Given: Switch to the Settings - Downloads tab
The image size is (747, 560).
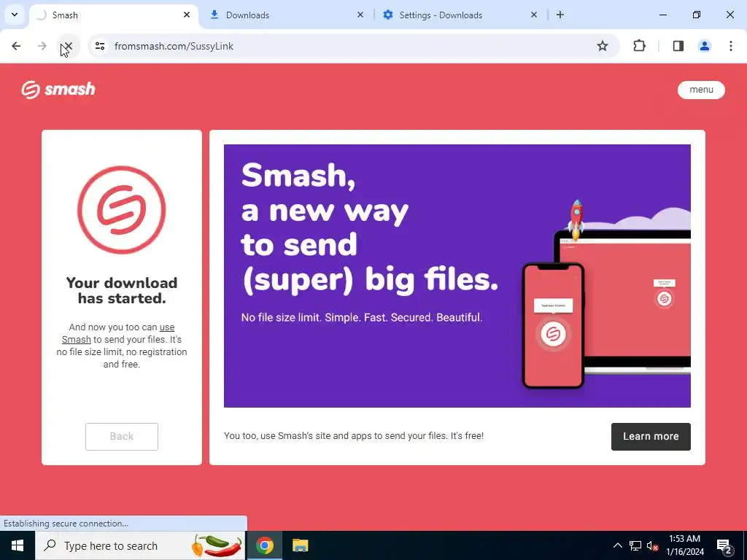Looking at the screenshot, I should pyautogui.click(x=461, y=15).
